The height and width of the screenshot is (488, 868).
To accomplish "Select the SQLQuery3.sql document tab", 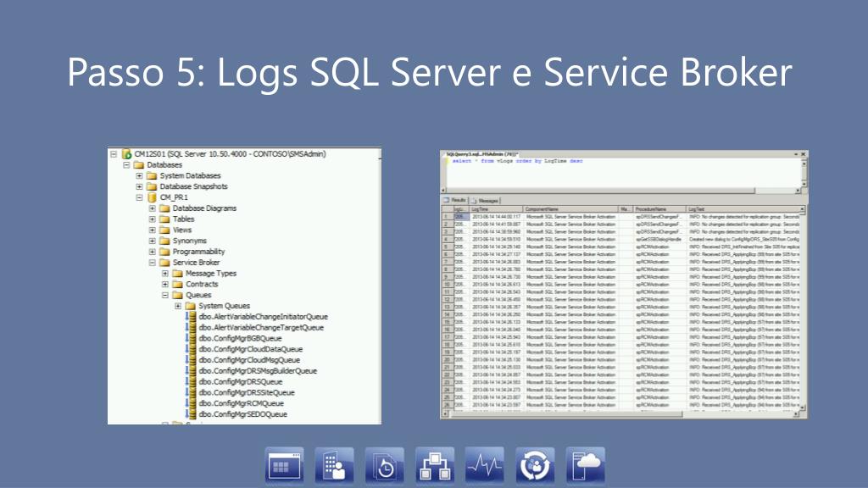I will (x=481, y=154).
